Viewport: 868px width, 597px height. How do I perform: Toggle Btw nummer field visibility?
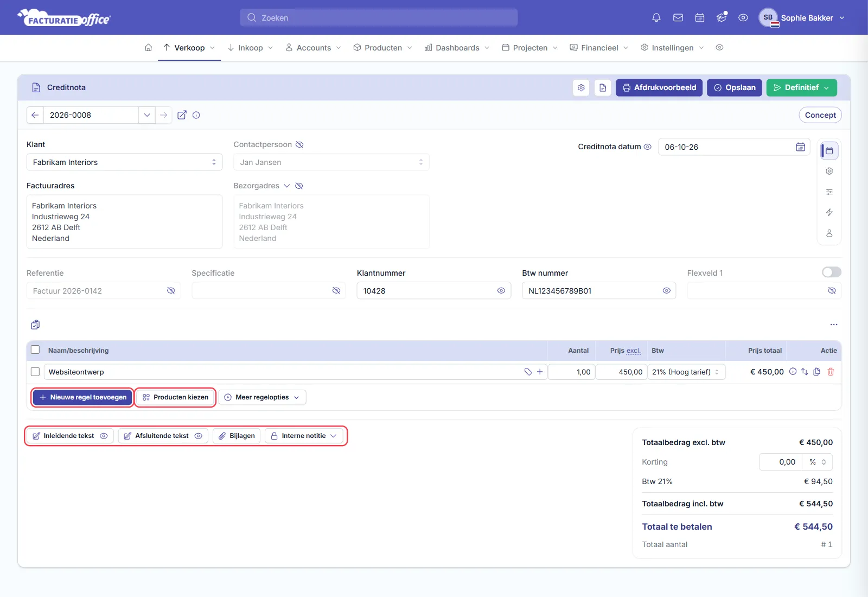(x=667, y=291)
